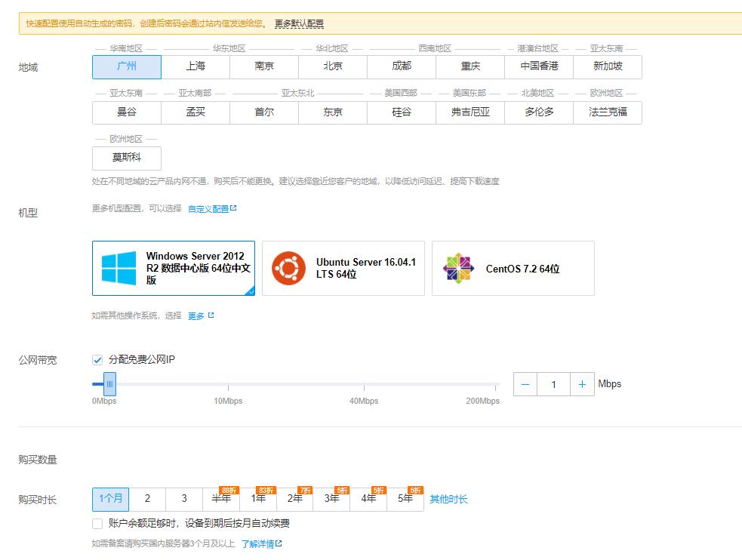
Task: Choose the 广州 region
Action: [126, 67]
